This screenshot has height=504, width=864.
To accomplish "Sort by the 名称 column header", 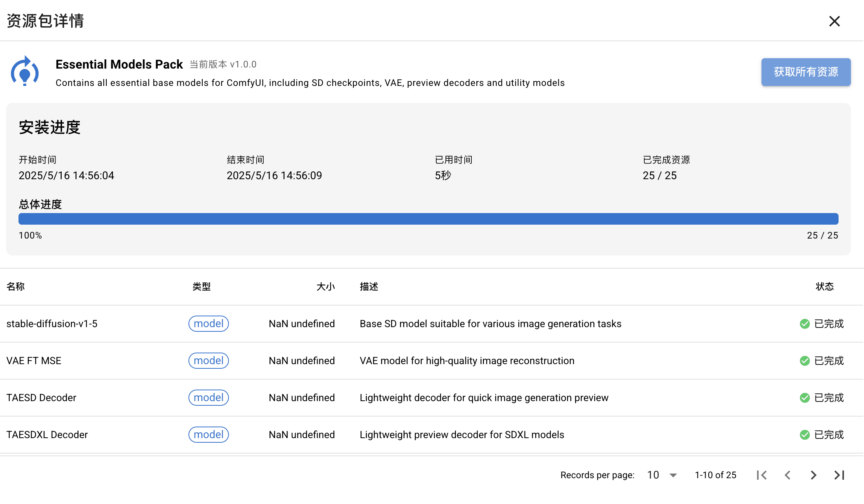I will [16, 287].
